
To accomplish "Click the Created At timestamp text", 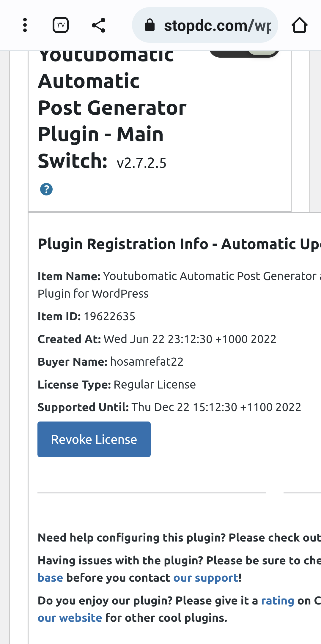I will tap(190, 339).
